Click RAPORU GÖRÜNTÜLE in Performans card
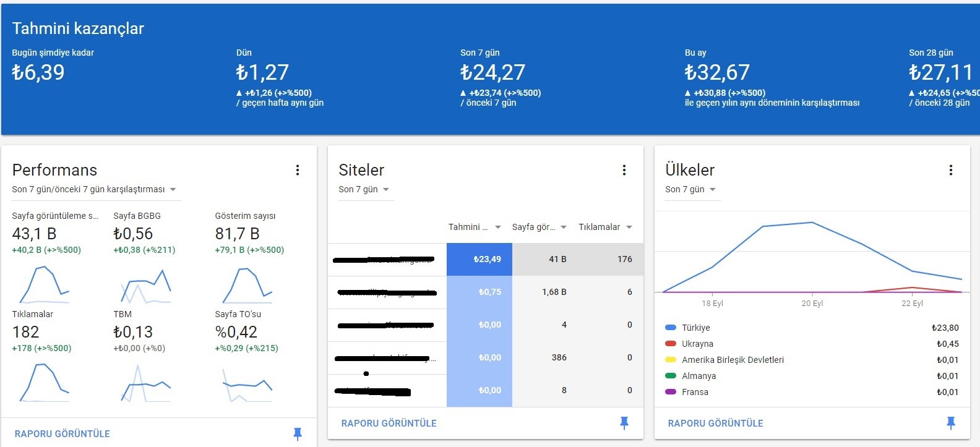This screenshot has height=447, width=980. pyautogui.click(x=62, y=434)
